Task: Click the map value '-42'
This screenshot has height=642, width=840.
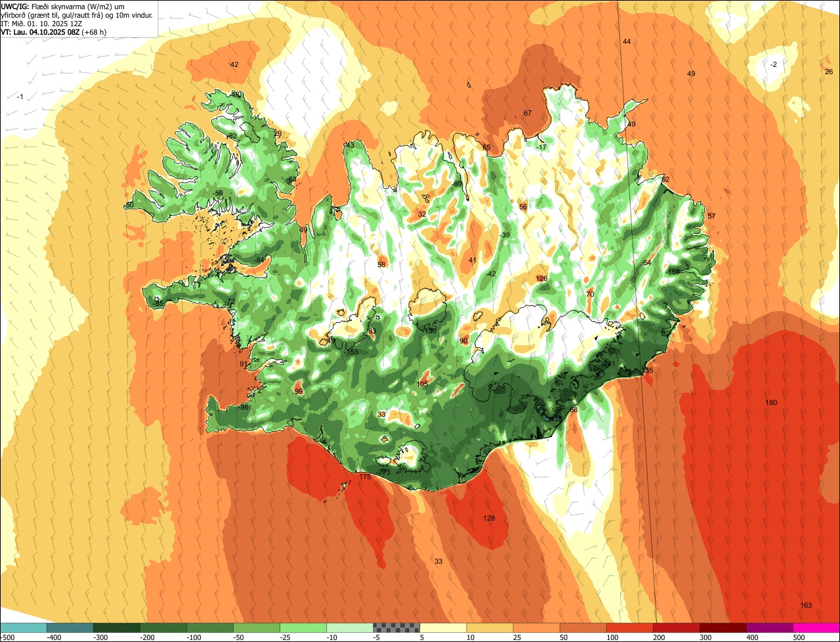Action: pyautogui.click(x=491, y=274)
